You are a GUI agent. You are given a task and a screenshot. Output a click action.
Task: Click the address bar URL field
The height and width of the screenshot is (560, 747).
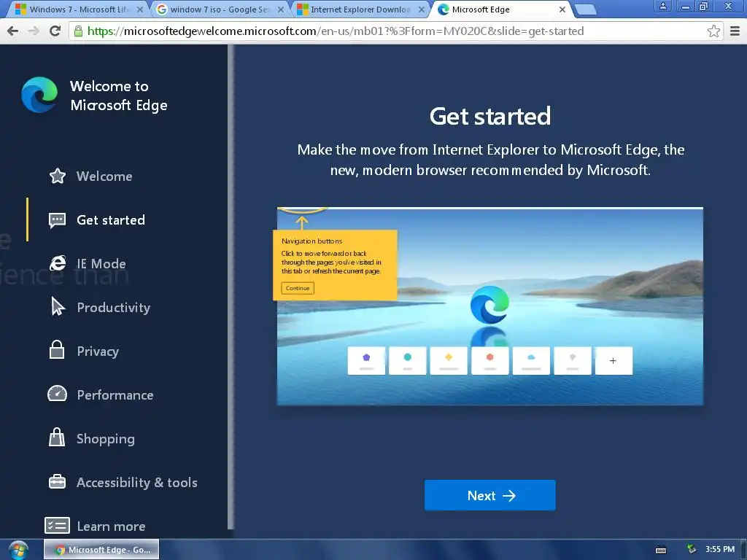395,31
